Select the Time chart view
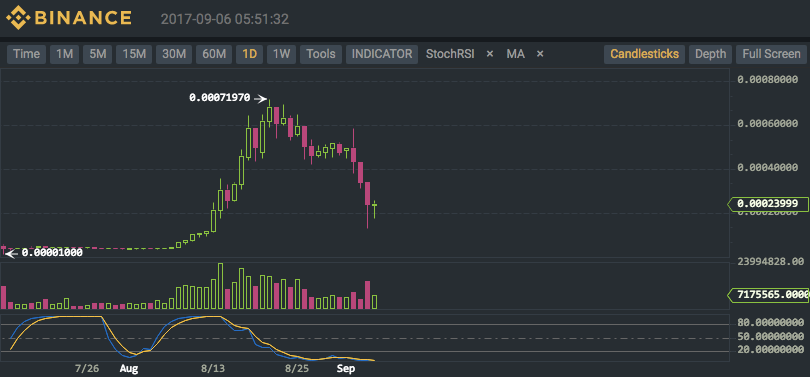This screenshot has height=377, width=810. (x=26, y=54)
